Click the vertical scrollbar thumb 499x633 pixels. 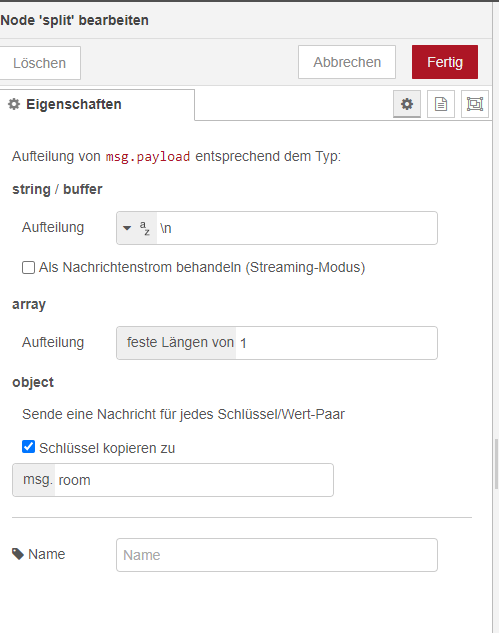(x=496, y=464)
